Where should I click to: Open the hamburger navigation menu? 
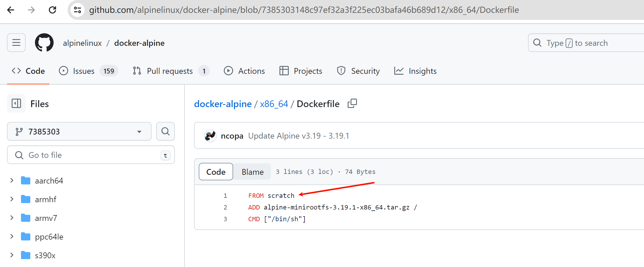[16, 43]
